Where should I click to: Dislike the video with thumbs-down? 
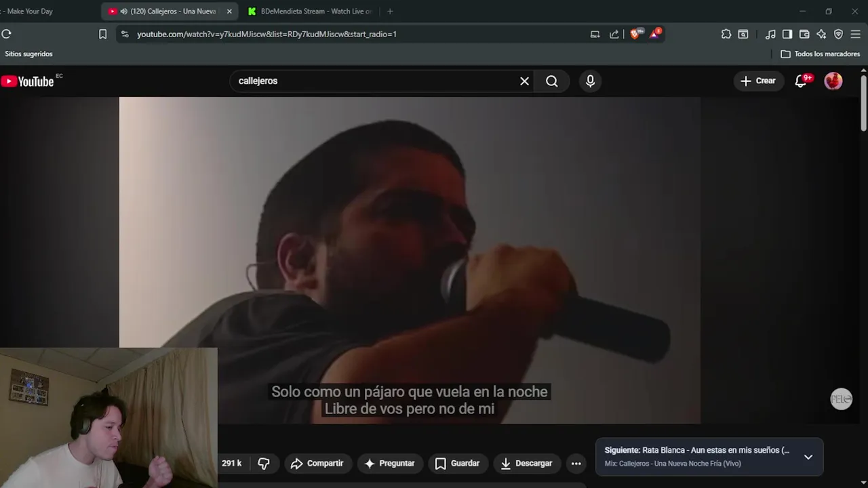264,464
